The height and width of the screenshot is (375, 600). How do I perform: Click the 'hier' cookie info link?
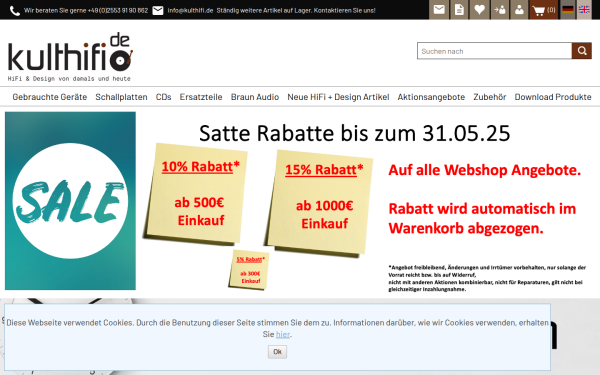pos(283,334)
